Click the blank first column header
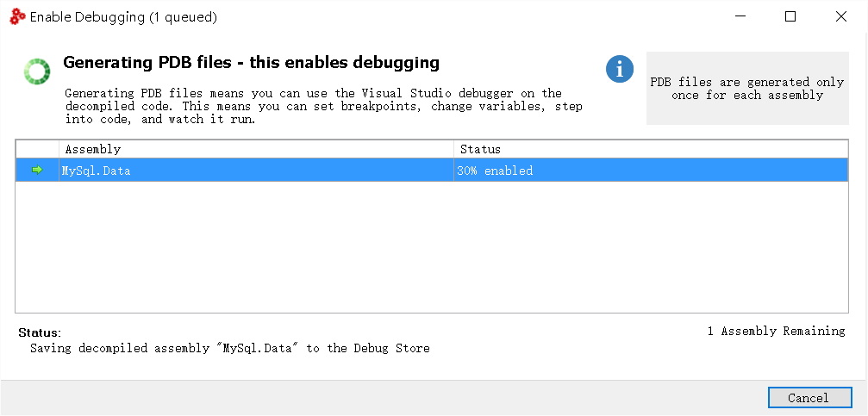The width and height of the screenshot is (868, 416). [37, 149]
